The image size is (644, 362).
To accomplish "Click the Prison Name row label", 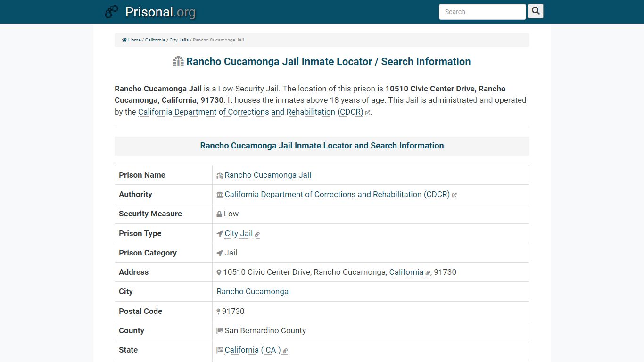I will tap(142, 175).
